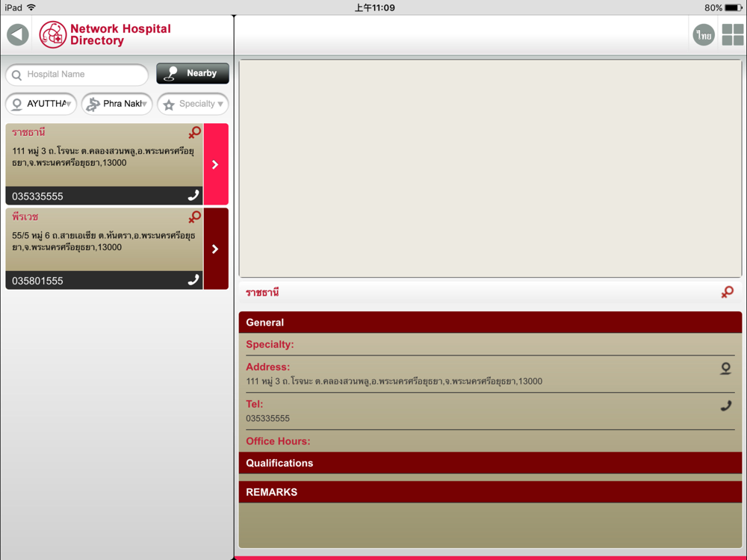Tap the phone number 035801555 in list
Screen dimensions: 747x560
point(37,281)
